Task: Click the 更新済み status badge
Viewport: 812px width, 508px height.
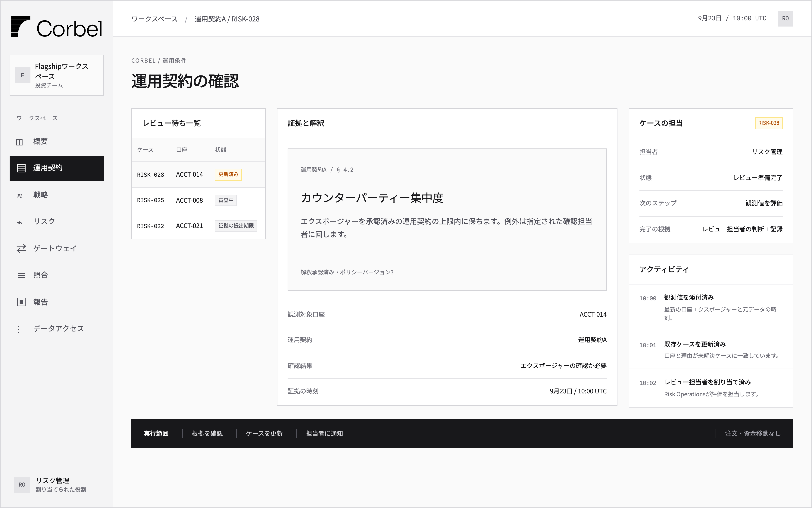Action: pyautogui.click(x=228, y=174)
